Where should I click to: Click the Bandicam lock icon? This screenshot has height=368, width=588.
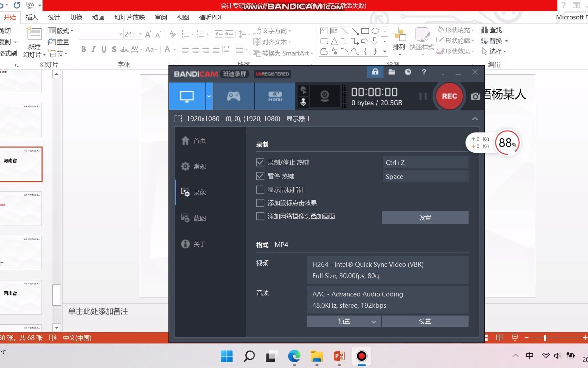pyautogui.click(x=375, y=72)
